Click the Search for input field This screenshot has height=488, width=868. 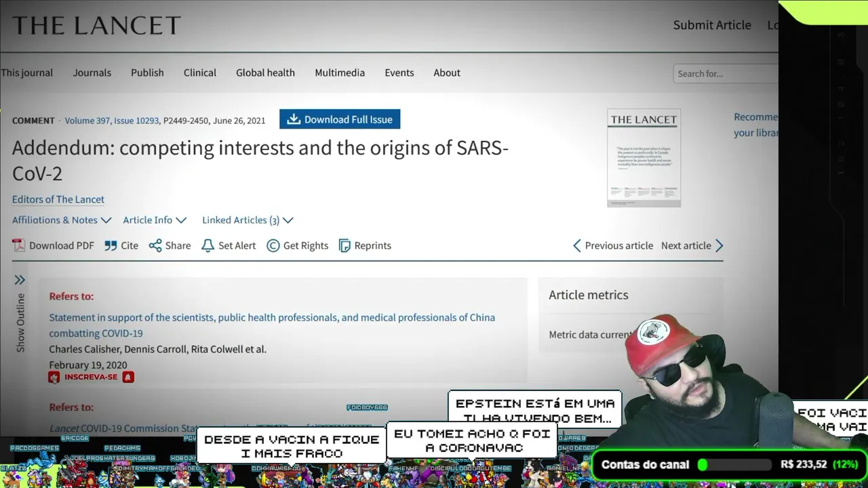point(726,73)
